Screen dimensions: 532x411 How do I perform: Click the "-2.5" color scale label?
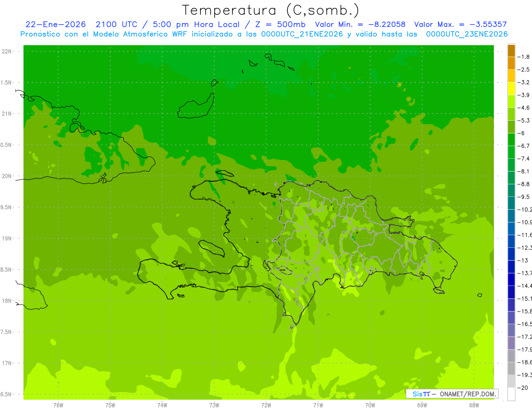[524, 70]
